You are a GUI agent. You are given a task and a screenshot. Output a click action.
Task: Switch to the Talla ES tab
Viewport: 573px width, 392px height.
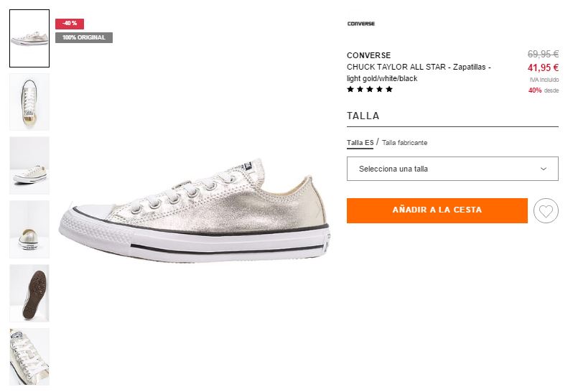[360, 143]
